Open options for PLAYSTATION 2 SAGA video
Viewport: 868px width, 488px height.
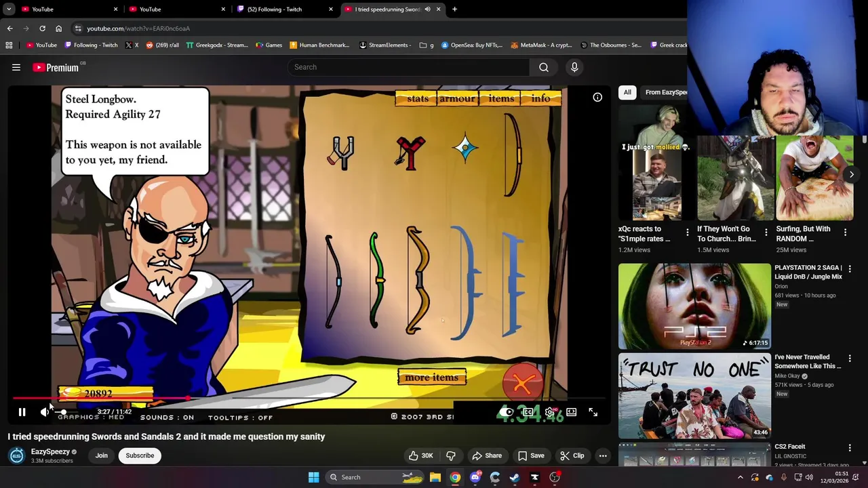(850, 268)
